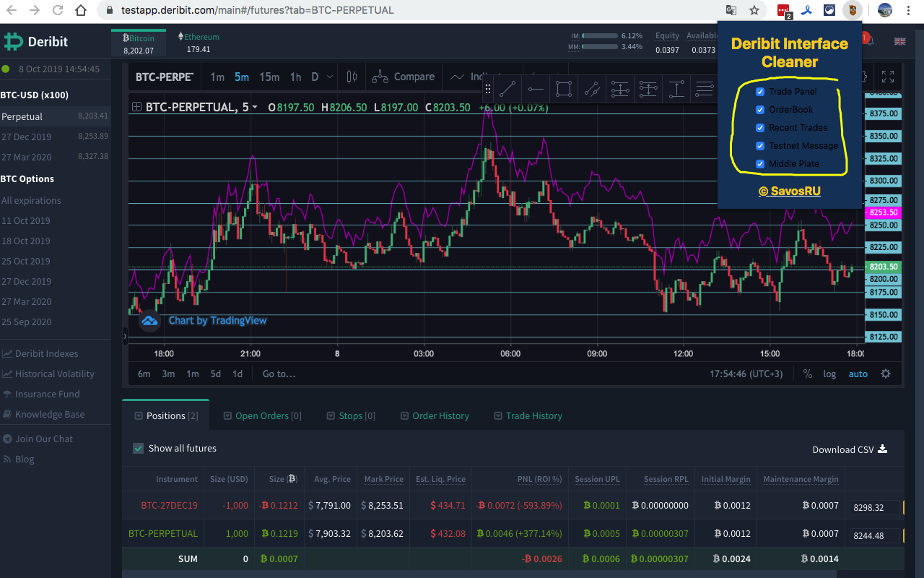Open Google Translate icon in address bar
This screenshot has height=578, width=924.
(x=731, y=11)
